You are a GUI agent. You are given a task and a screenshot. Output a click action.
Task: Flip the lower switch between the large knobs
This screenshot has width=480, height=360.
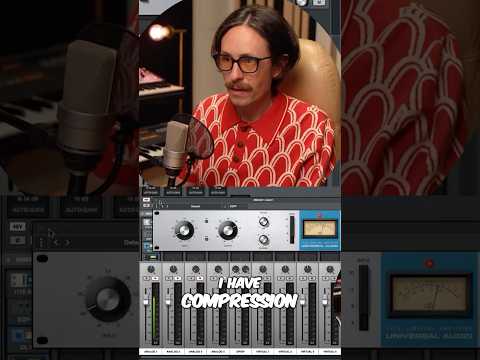[206, 239]
